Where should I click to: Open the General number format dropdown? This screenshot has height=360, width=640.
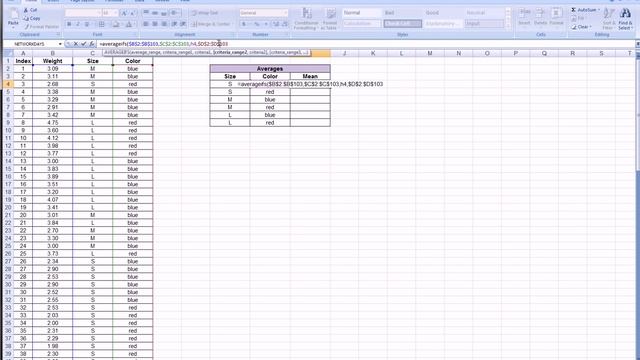285,13
